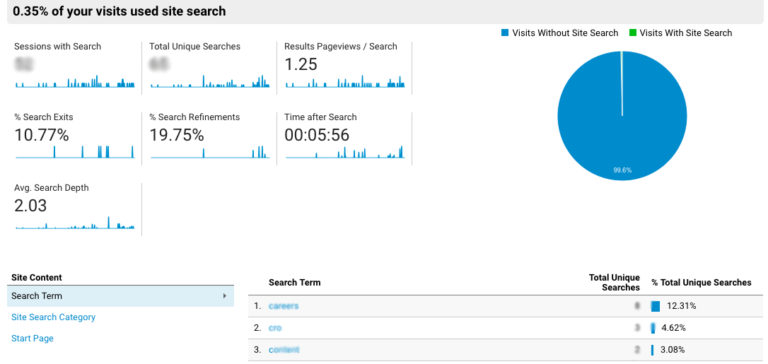Click the % Total Unique Searches column header
768x364 pixels.
(x=701, y=283)
